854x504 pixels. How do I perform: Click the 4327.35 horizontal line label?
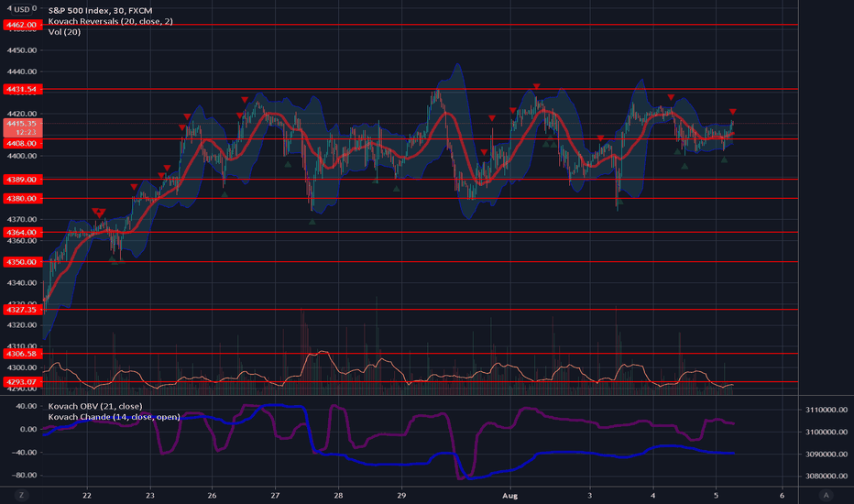(22, 310)
